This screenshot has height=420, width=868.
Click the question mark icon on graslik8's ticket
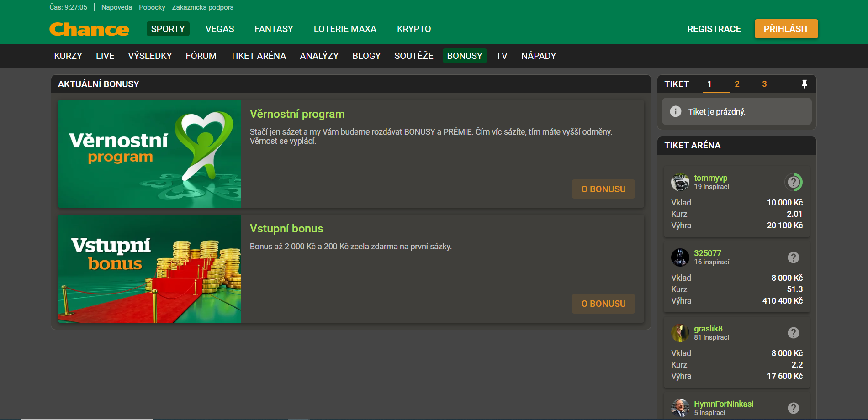point(794,333)
